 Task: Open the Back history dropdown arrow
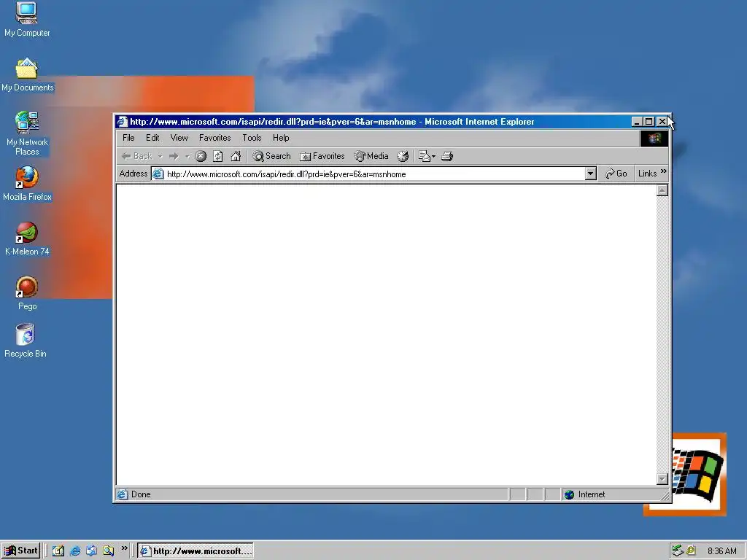(x=160, y=156)
